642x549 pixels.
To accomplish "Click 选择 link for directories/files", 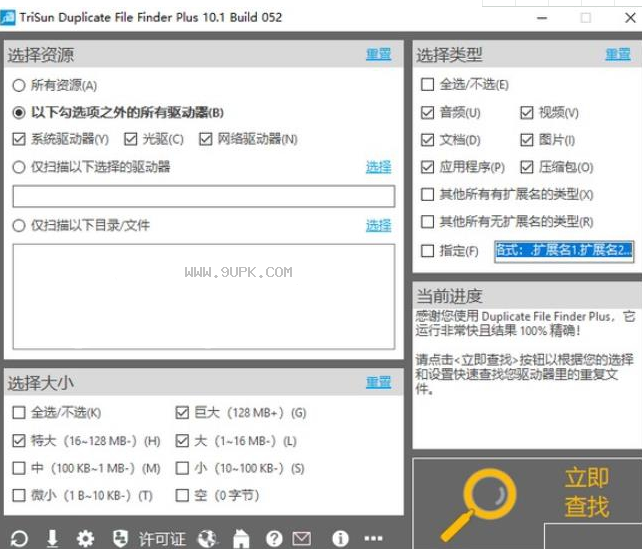I will point(378,226).
